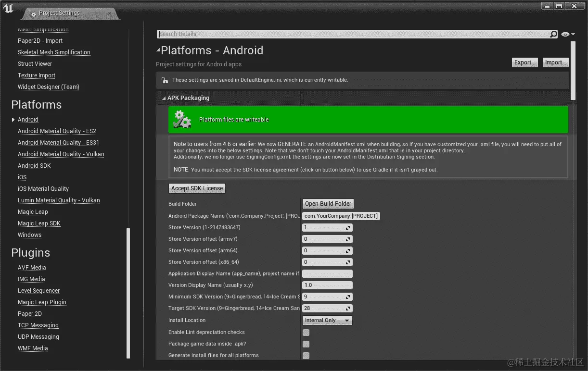Collapse the APK Packaging section

pos(164,98)
